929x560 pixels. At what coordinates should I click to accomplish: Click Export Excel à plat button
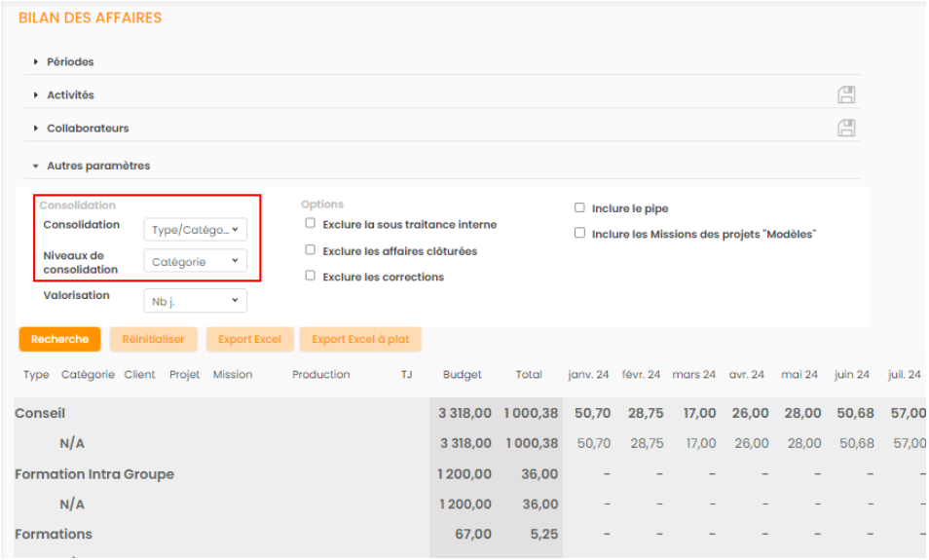(360, 340)
